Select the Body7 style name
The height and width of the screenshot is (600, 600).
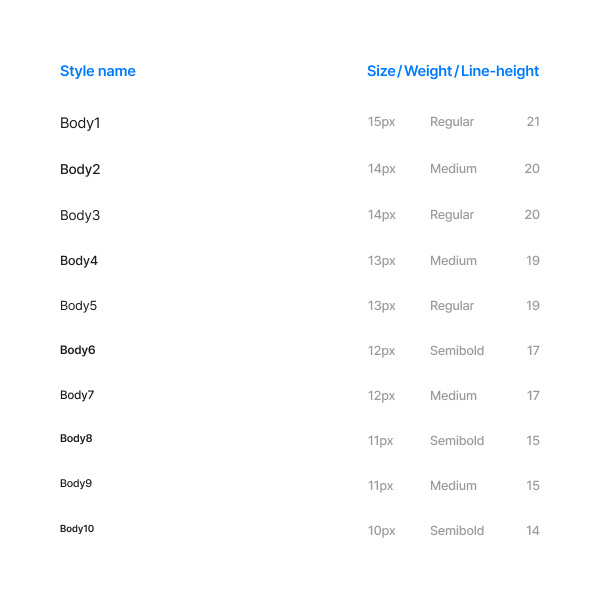coord(77,395)
